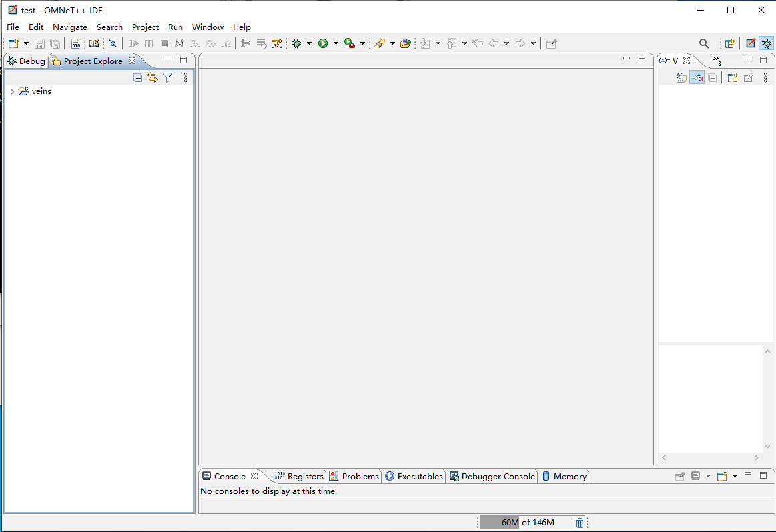Toggle Link with Editor in Project Explorer

coord(153,77)
